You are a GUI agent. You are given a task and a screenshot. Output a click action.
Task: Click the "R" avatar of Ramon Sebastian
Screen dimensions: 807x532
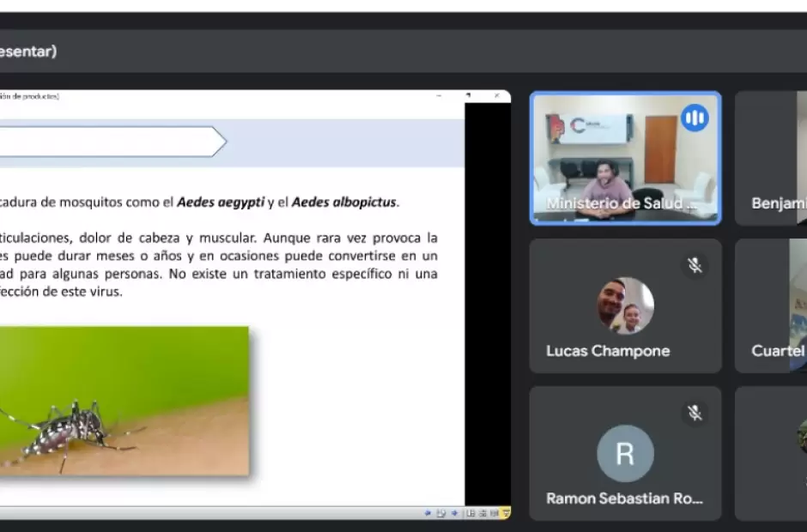(x=625, y=453)
